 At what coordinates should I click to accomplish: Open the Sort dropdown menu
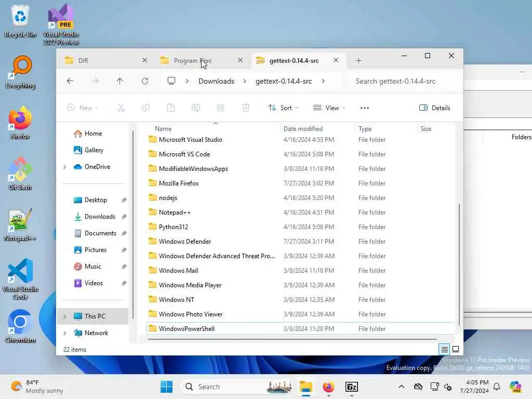283,108
